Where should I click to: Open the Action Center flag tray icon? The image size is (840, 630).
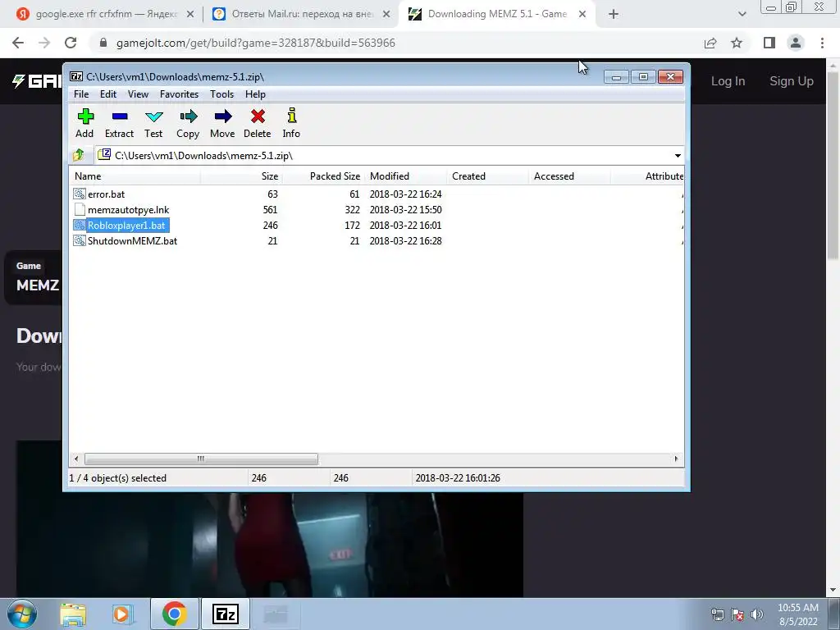[737, 614]
